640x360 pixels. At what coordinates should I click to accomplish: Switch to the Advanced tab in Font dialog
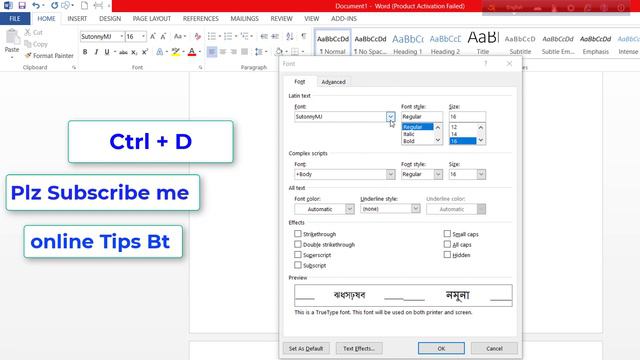click(x=333, y=82)
